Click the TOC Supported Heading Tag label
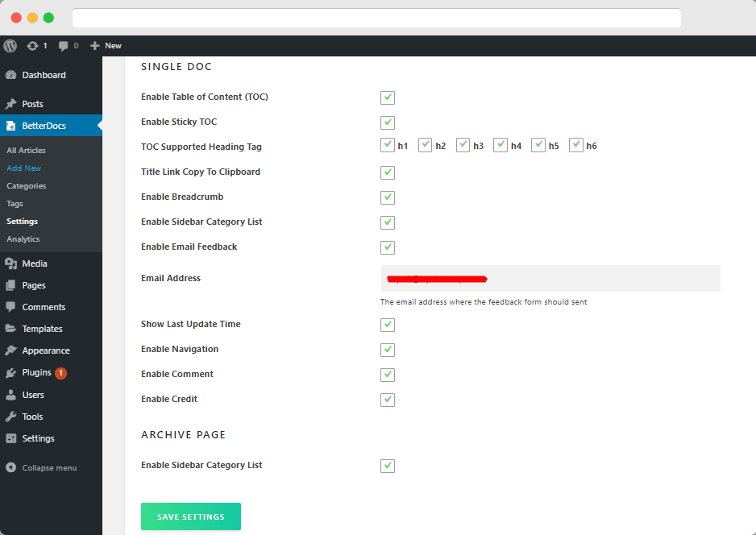Viewport: 756px width, 535px height. (201, 147)
